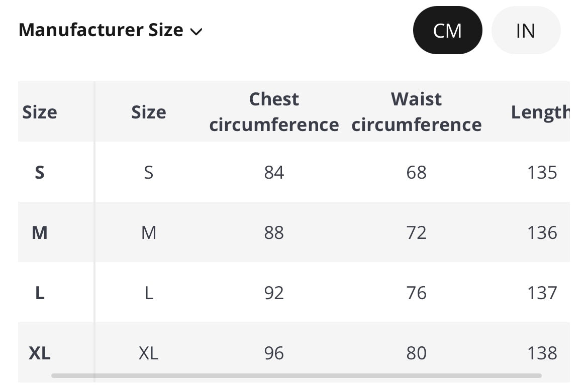This screenshot has width=588, height=389.
Task: Select the bold M size row label
Action: click(x=40, y=233)
